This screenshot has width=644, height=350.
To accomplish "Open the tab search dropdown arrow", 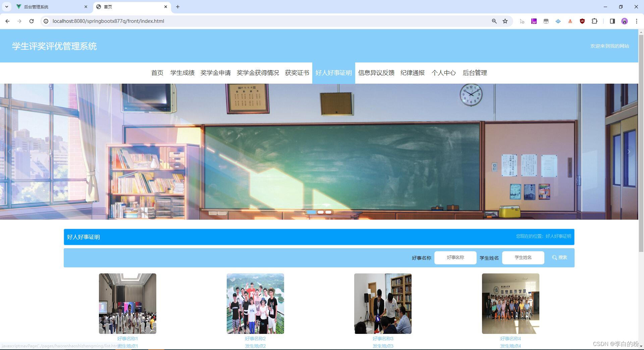I will pyautogui.click(x=6, y=7).
